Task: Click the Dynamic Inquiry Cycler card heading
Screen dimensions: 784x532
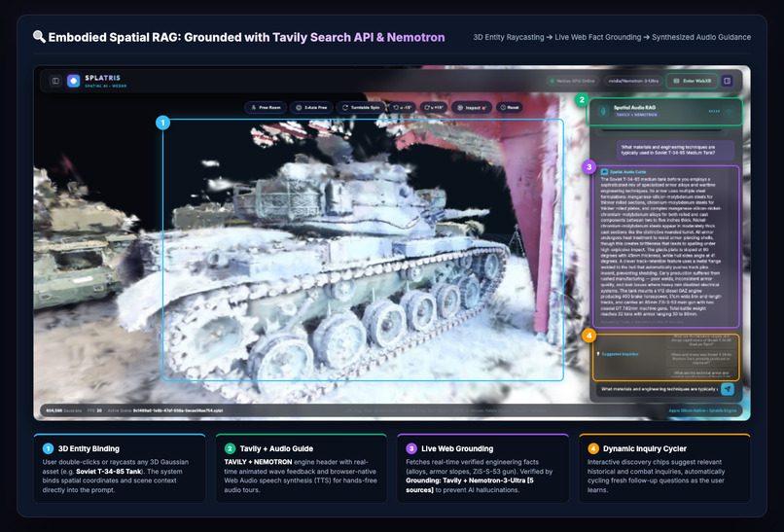Action: [x=645, y=448]
